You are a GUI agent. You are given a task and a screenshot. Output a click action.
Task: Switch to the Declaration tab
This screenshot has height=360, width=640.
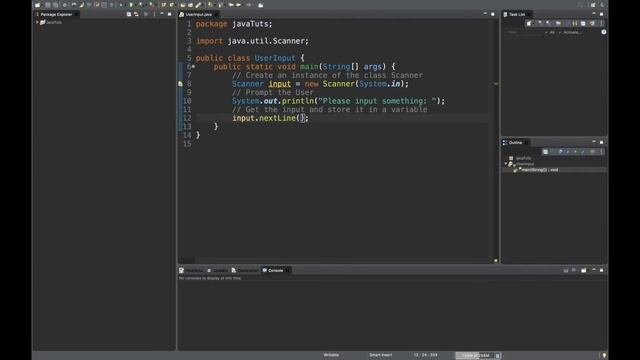point(245,270)
